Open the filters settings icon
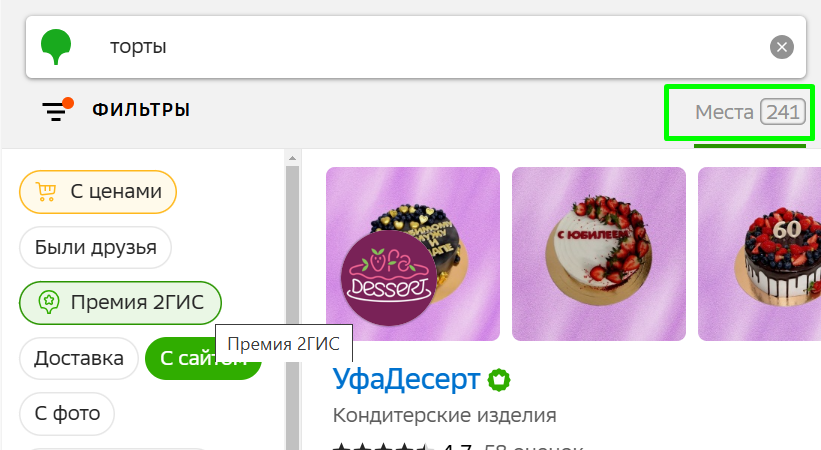 point(58,109)
